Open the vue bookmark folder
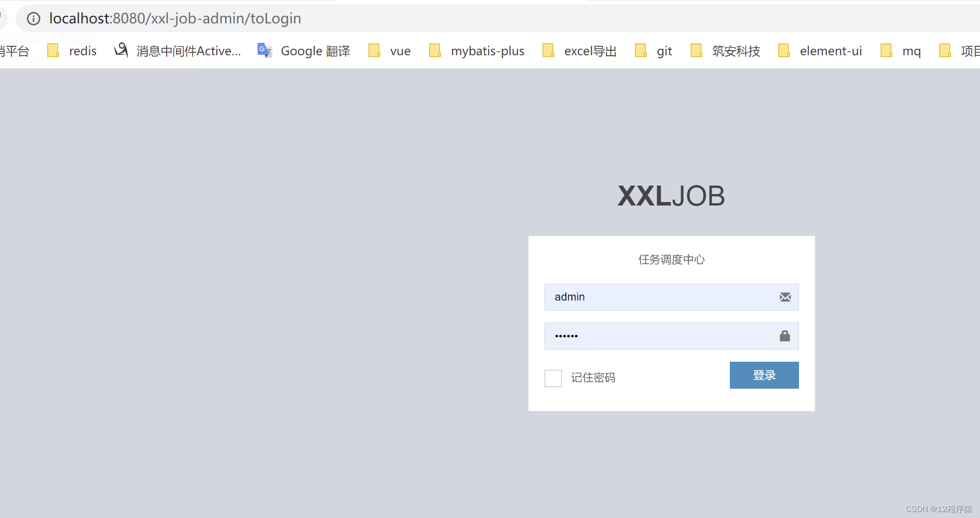Viewport: 980px width, 518px height. [x=389, y=51]
